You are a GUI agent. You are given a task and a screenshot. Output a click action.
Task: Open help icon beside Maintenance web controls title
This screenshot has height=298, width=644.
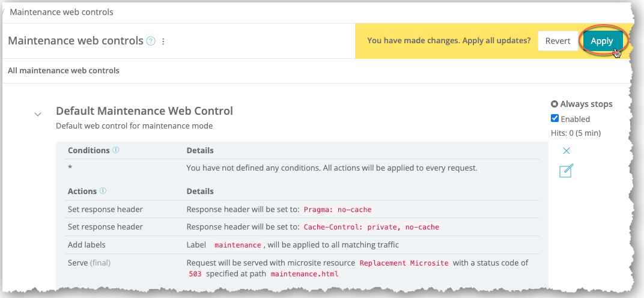[x=151, y=41]
